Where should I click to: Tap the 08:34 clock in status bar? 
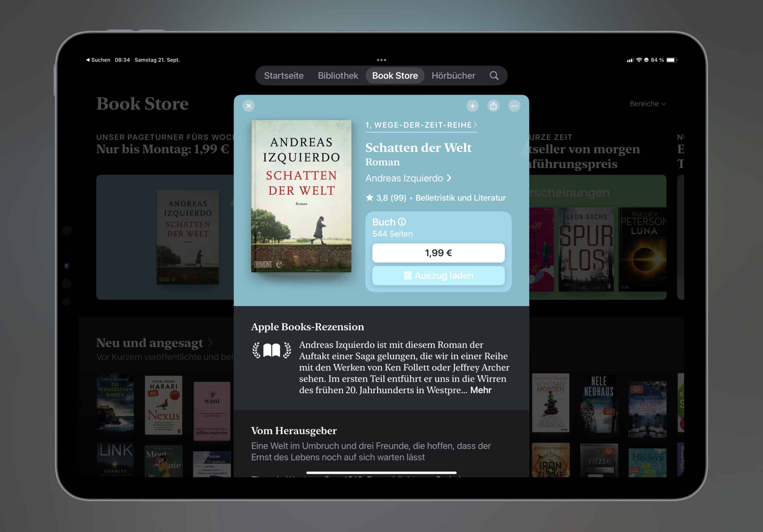click(x=122, y=60)
